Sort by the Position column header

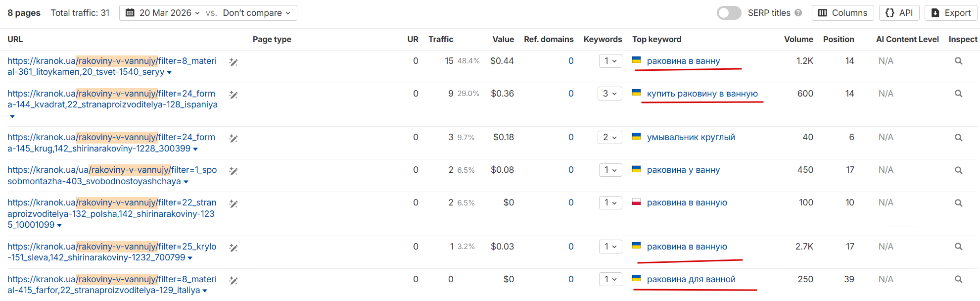click(838, 39)
